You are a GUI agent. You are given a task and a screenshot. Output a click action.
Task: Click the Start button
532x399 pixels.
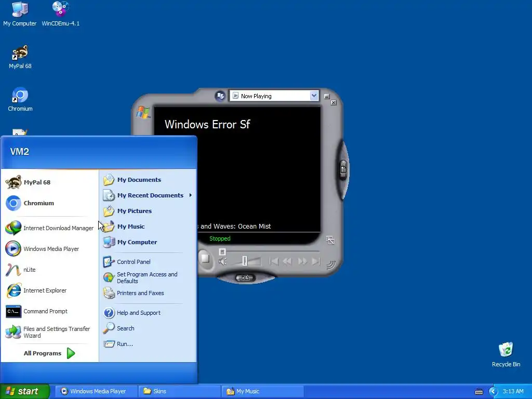[24, 391]
